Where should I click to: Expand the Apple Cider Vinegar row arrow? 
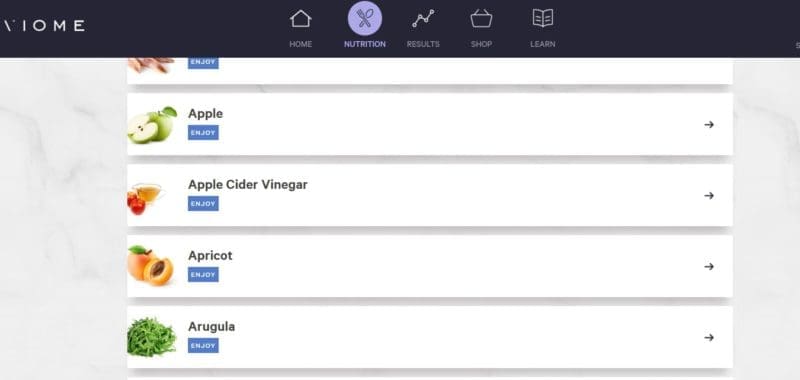click(x=709, y=195)
